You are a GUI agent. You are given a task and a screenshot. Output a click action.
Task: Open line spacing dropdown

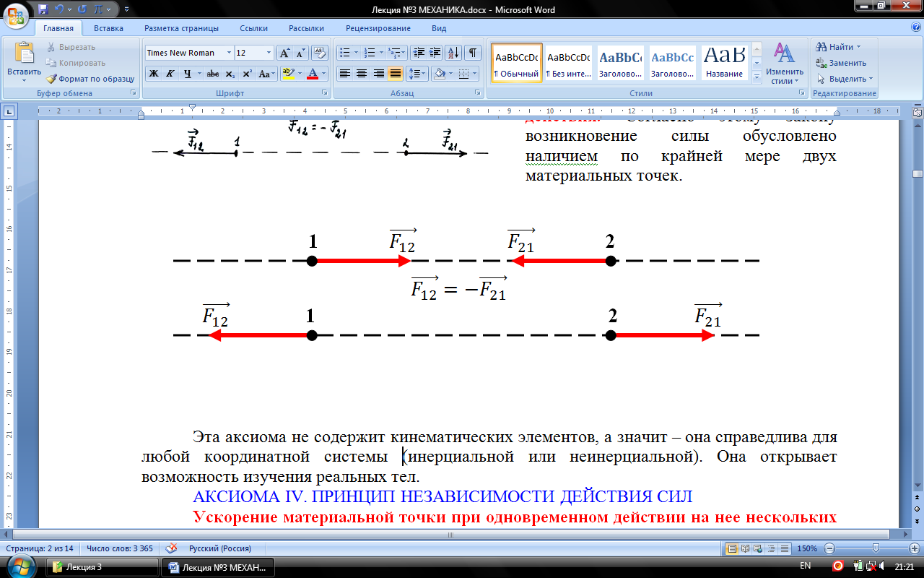coord(424,74)
